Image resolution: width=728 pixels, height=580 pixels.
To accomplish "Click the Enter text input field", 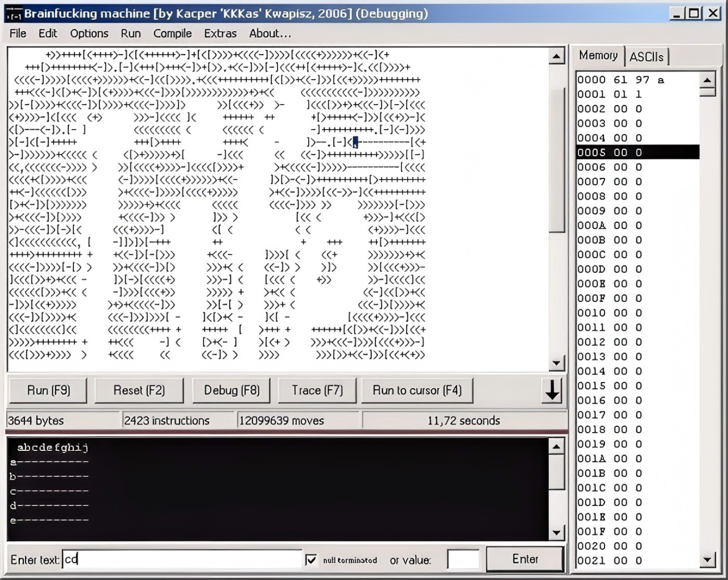I will pyautogui.click(x=182, y=560).
